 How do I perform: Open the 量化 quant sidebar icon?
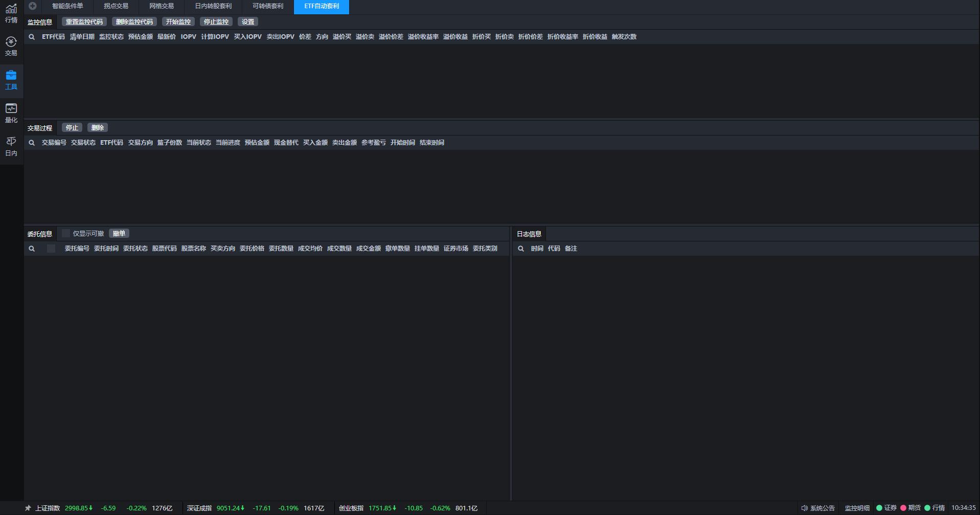coord(11,113)
